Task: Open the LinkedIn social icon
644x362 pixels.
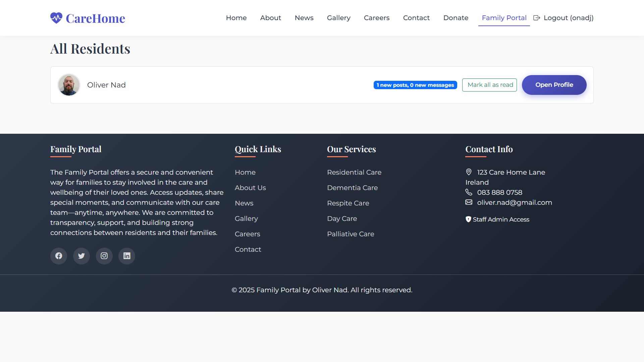Action: [x=127, y=256]
